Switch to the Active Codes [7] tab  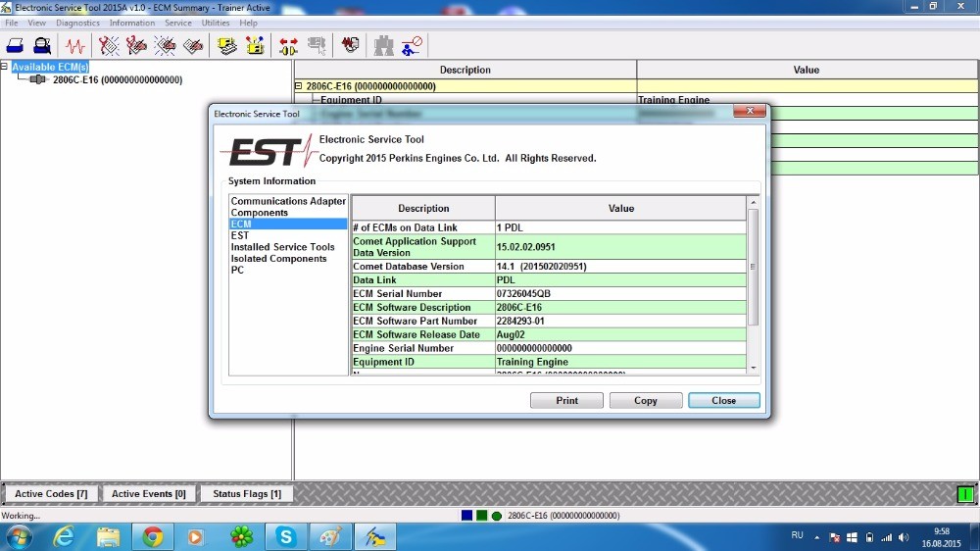pyautogui.click(x=51, y=494)
